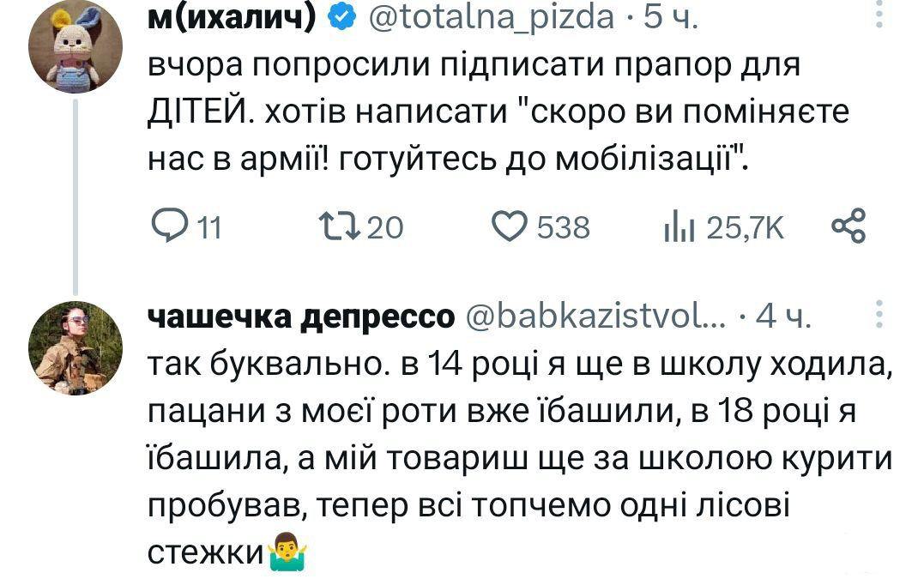The width and height of the screenshot is (924, 579).
Task: Click the "4 ч." timestamp
Action: tap(782, 319)
